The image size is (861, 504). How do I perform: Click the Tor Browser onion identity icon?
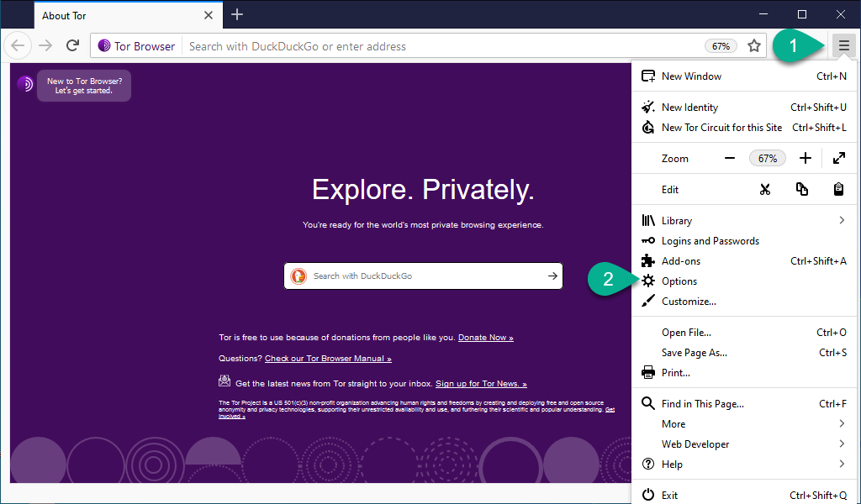104,46
